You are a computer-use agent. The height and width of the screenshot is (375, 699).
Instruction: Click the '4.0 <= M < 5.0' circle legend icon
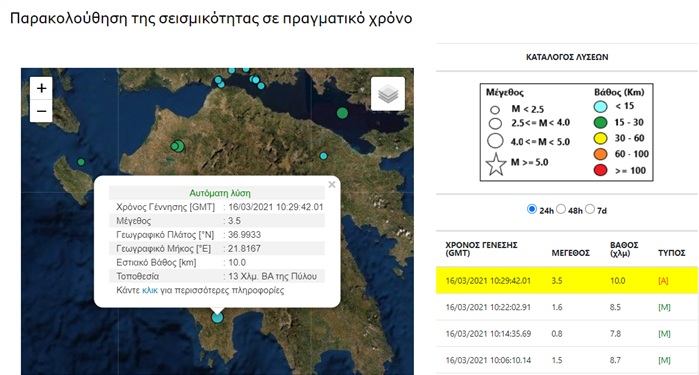point(495,140)
